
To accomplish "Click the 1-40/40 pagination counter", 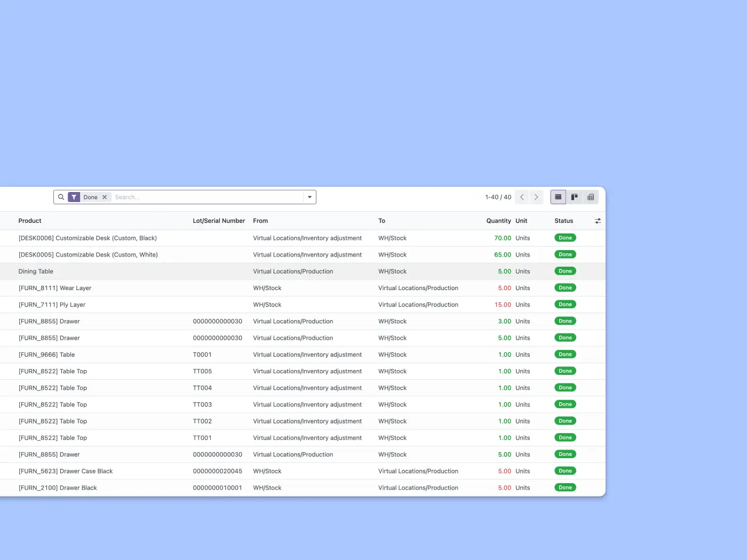I will point(498,197).
